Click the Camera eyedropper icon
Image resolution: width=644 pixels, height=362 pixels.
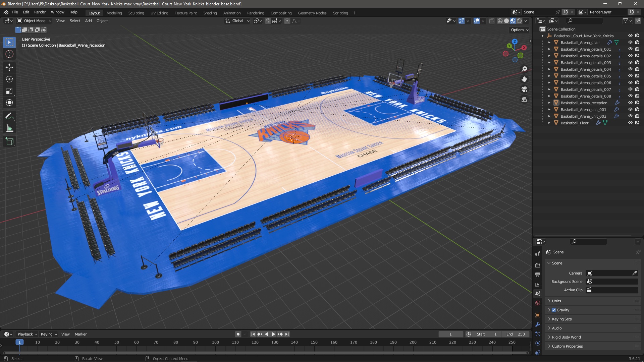[635, 273]
